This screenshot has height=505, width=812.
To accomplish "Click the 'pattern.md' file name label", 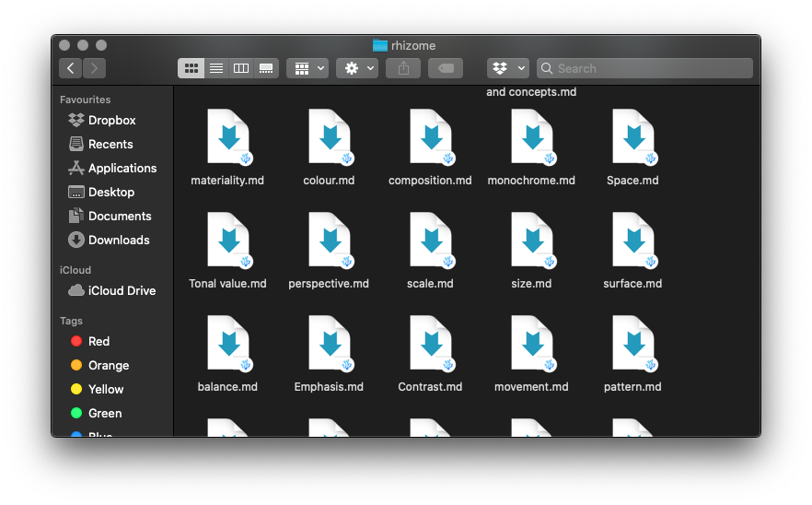I will (632, 387).
